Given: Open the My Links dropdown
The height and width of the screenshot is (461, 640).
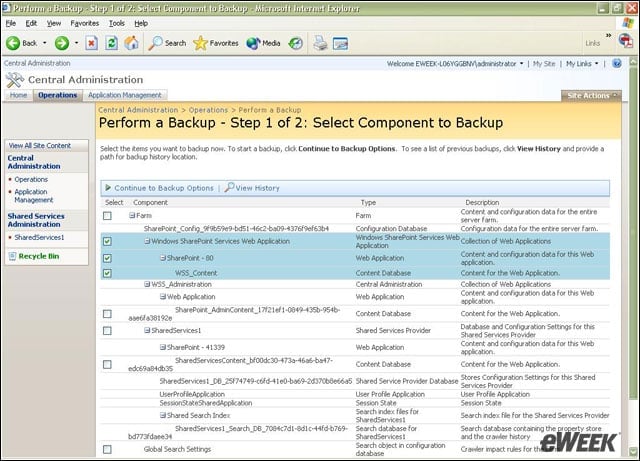Looking at the screenshot, I should tap(582, 64).
